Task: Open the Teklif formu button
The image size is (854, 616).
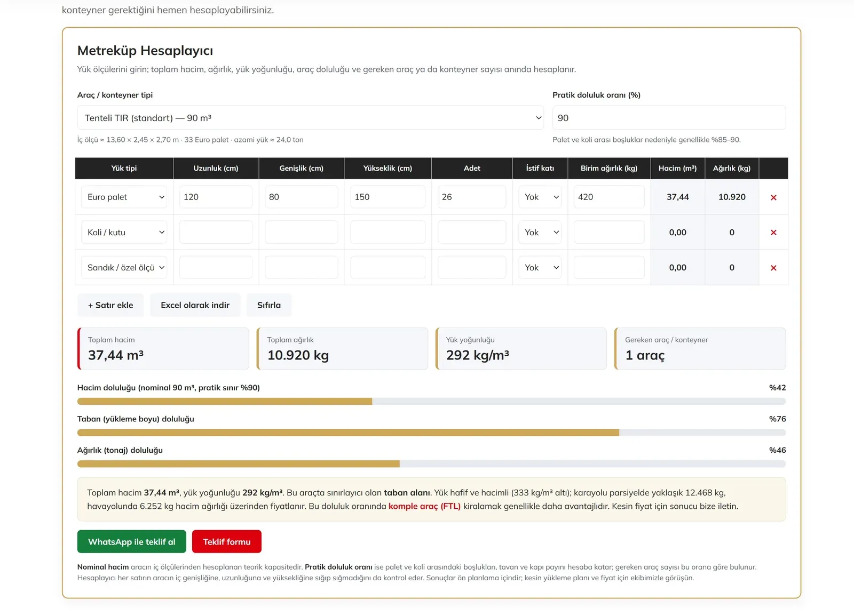Action: pos(227,541)
